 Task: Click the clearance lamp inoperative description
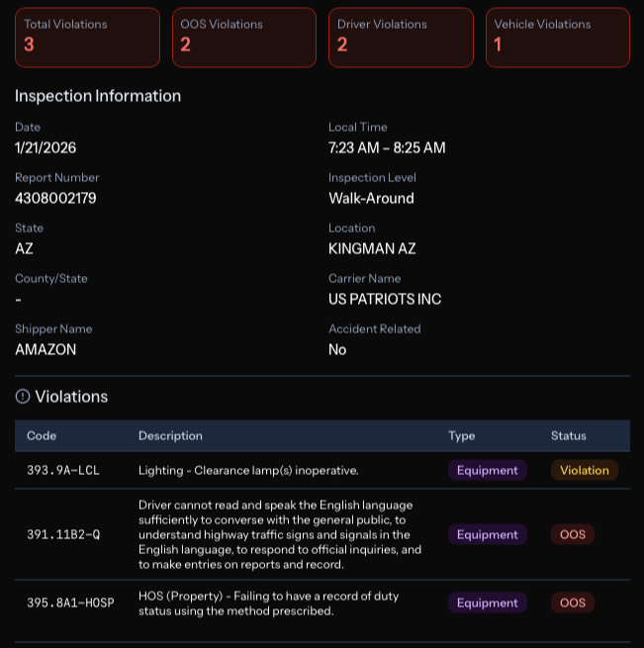tap(248, 470)
